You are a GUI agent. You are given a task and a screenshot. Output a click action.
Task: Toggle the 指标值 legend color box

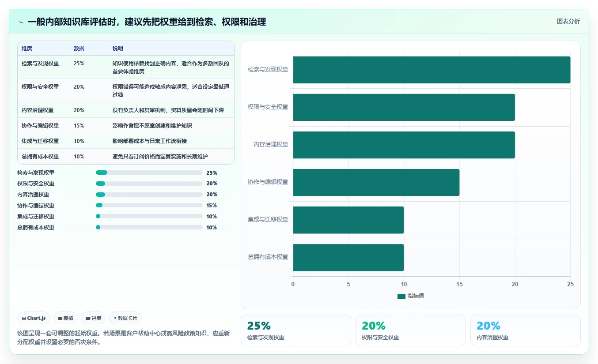pyautogui.click(x=401, y=296)
